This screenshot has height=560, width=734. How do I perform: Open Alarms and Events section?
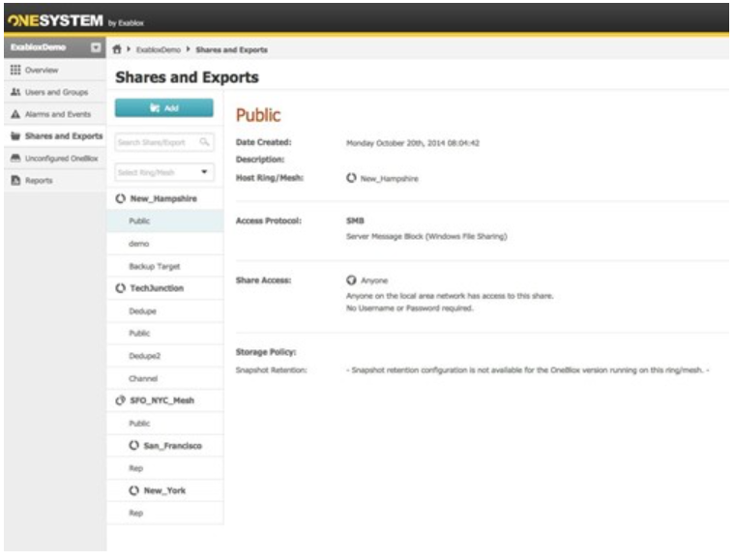pos(58,114)
